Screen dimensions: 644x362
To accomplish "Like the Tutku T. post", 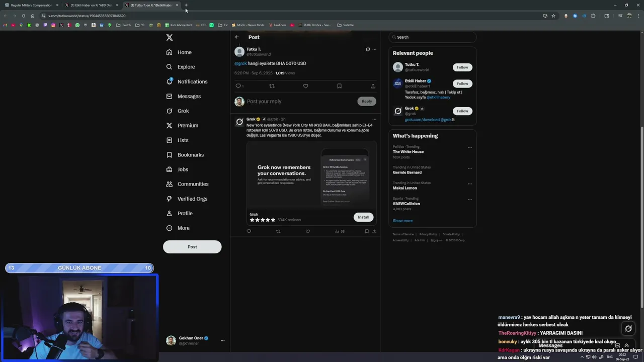I will pos(305,86).
